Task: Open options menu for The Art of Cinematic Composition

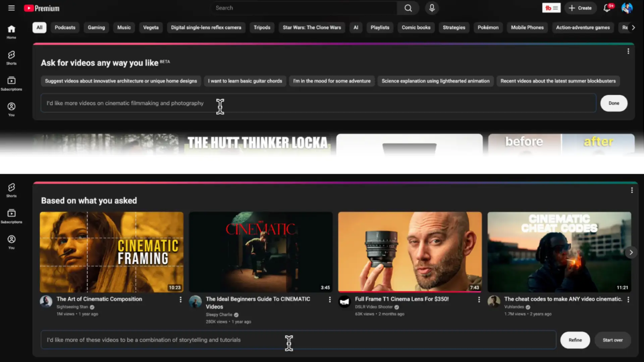Action: (180, 299)
